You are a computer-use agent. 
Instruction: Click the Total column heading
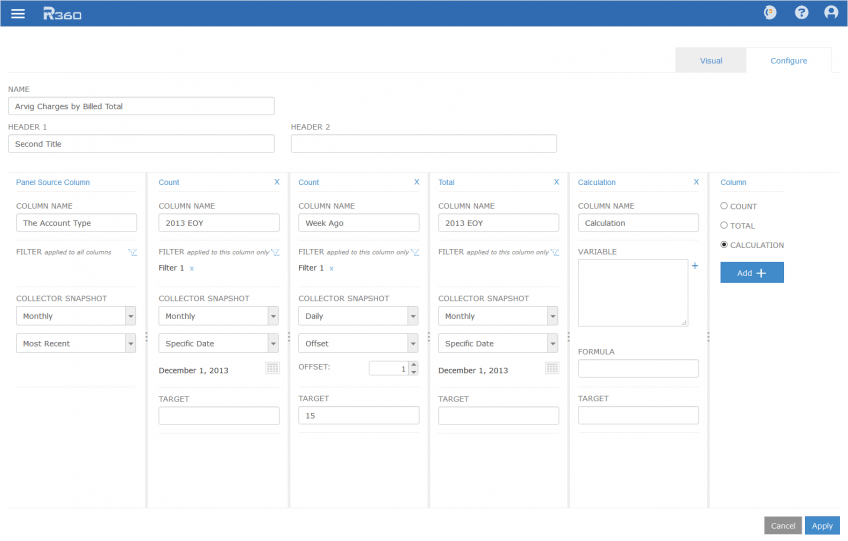446,182
